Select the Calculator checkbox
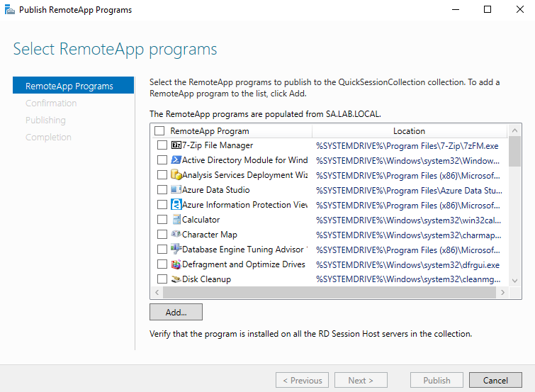Screen dimensions: 535x392 coord(162,220)
